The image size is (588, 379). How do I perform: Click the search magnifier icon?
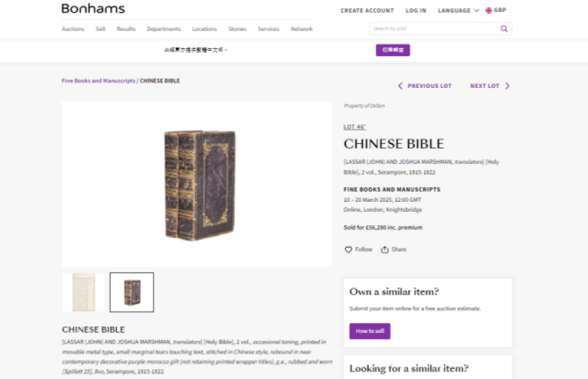504,29
